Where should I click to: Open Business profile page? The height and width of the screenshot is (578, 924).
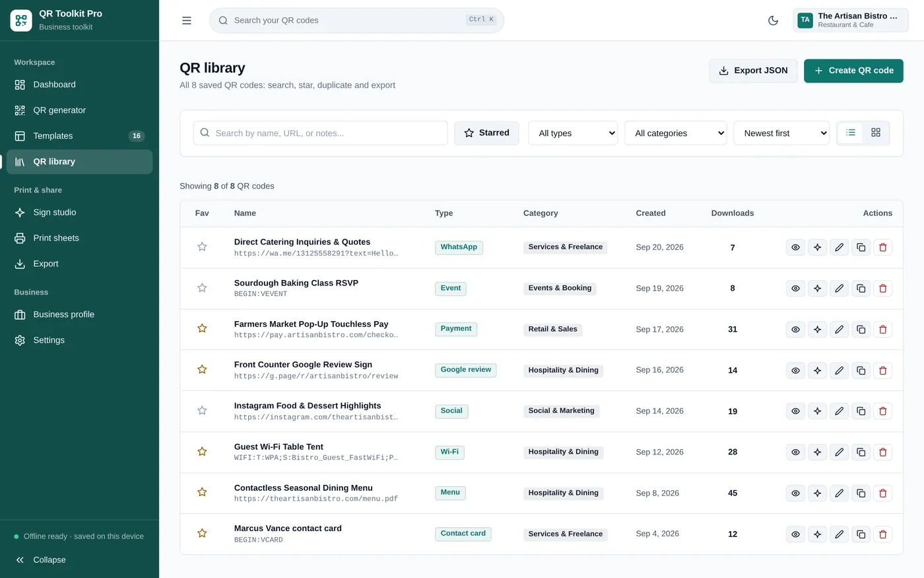pos(79,314)
